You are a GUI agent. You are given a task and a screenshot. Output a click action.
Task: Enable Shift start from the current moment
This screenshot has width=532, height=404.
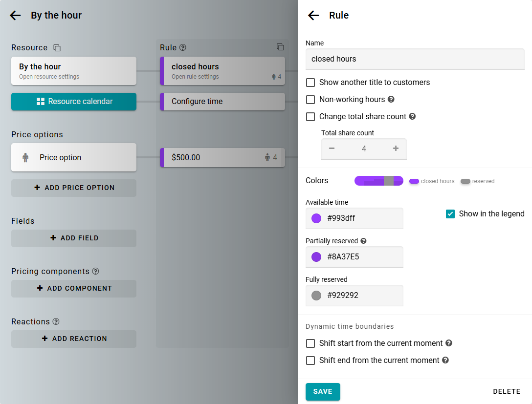click(x=310, y=343)
